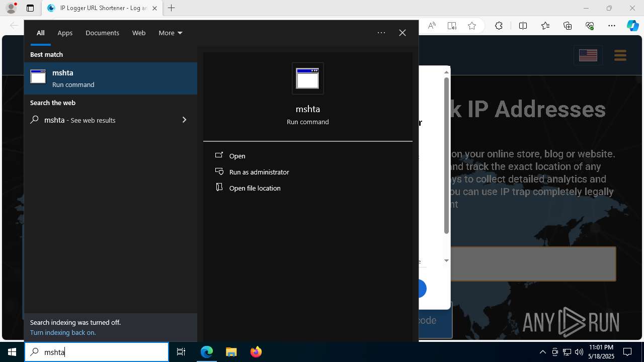Open Browser essentials heart icon
The image size is (644, 362).
click(590, 26)
